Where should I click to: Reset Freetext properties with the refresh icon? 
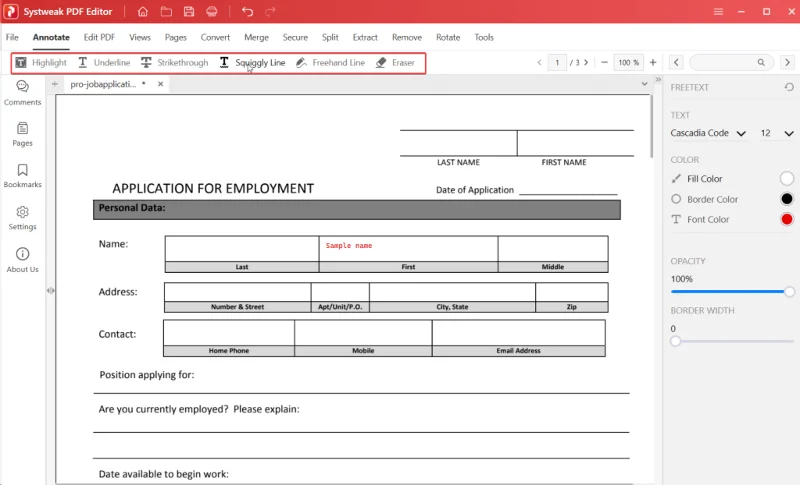pyautogui.click(x=789, y=88)
